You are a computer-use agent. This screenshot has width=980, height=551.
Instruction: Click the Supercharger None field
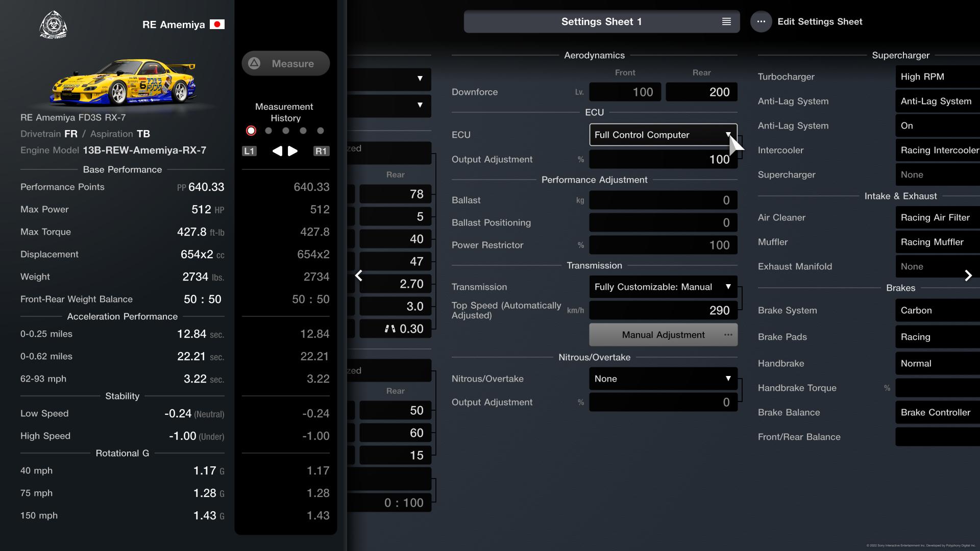tap(938, 174)
